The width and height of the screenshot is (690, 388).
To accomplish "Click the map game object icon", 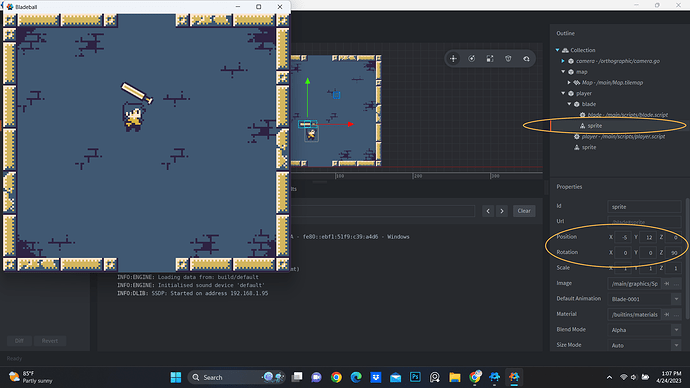I will click(571, 72).
